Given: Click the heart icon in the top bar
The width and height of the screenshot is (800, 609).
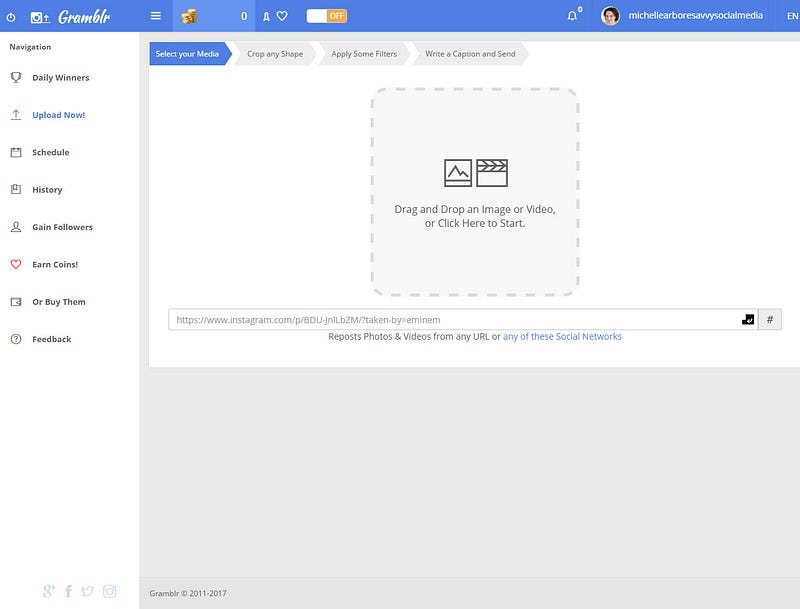Looking at the screenshot, I should 282,16.
